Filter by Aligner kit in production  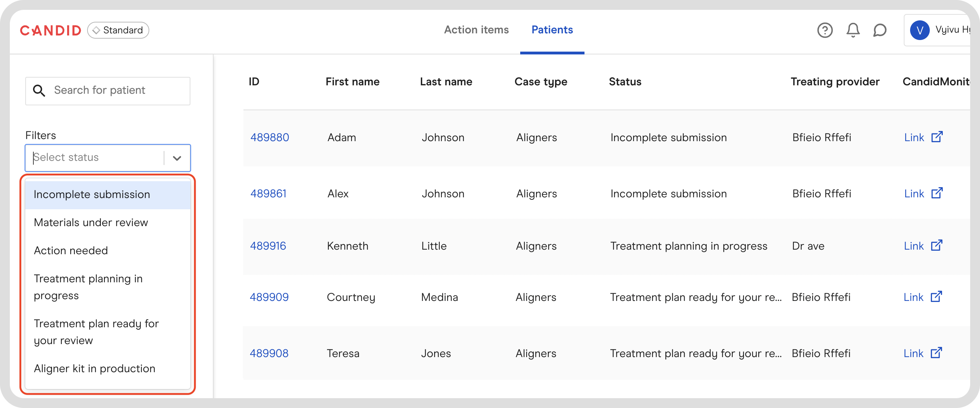coord(94,368)
